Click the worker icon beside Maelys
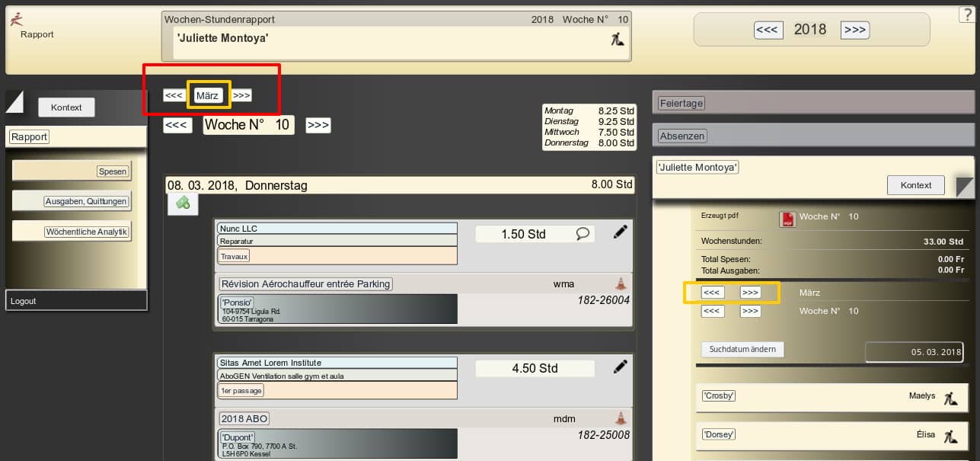This screenshot has width=980, height=461. click(x=950, y=398)
